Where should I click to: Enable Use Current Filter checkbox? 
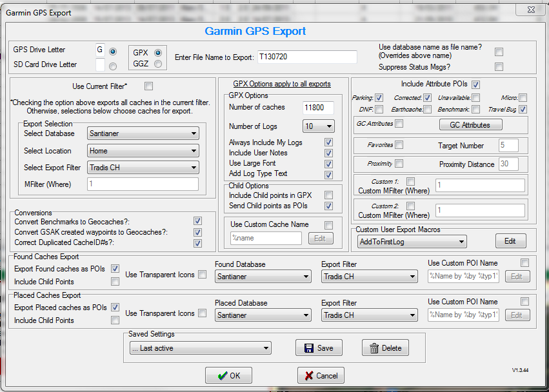(x=149, y=86)
